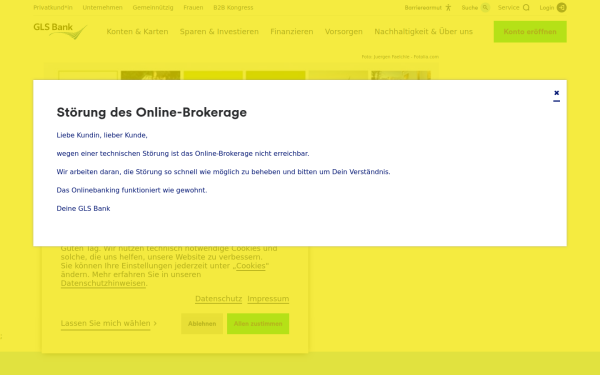
Task: Close the Störung des Online-Brokerage dialog
Action: (556, 93)
